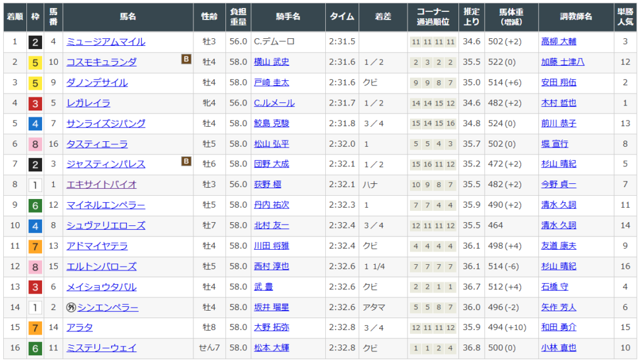Click the blue frame 4 badge for サンライズジパング

(35, 124)
